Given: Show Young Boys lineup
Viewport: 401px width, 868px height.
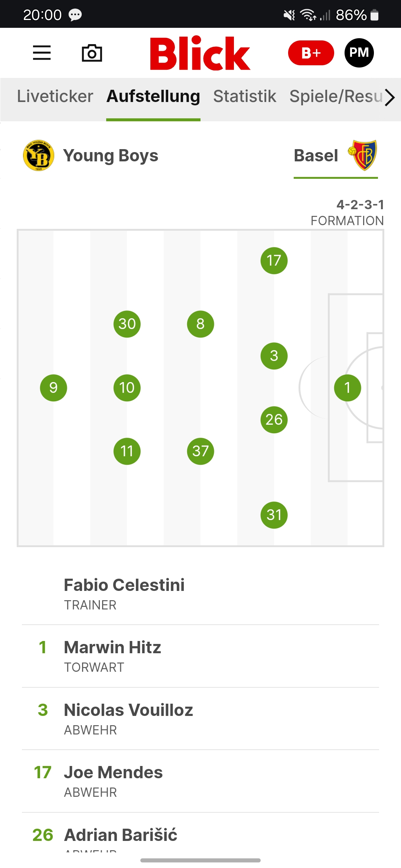Looking at the screenshot, I should pyautogui.click(x=111, y=156).
